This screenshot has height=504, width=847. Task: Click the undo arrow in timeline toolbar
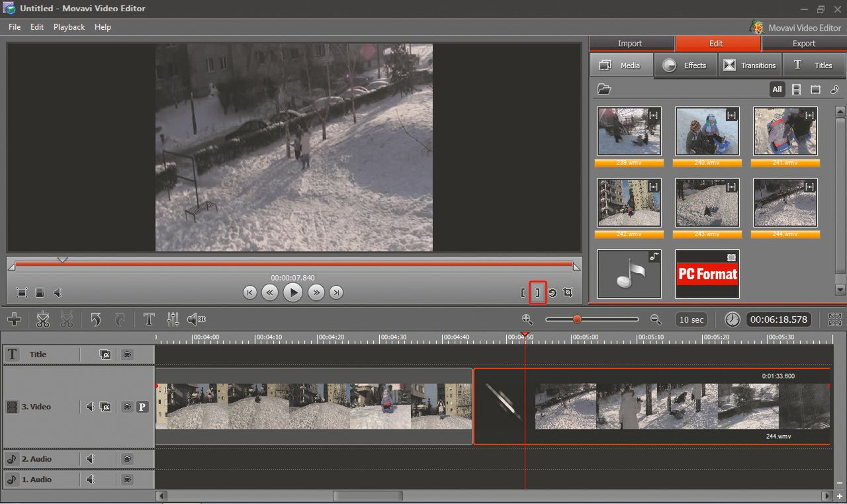[96, 320]
